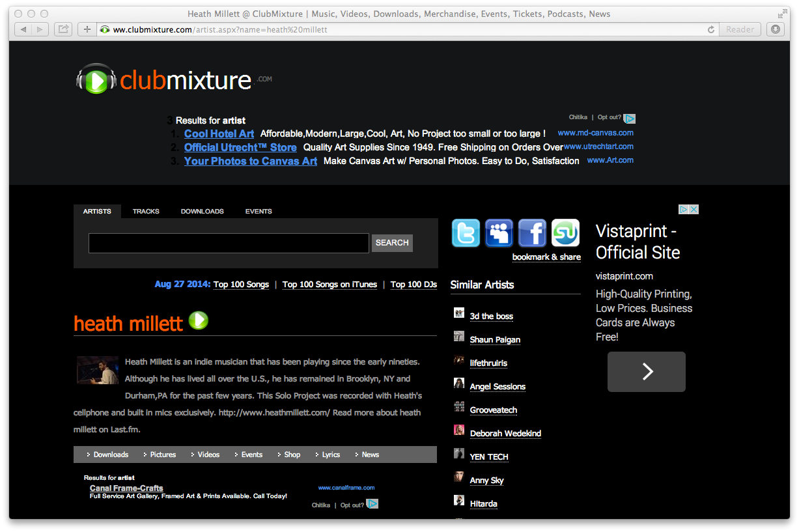Click the heath millett artist heading
This screenshot has width=799, height=532.
pos(128,323)
